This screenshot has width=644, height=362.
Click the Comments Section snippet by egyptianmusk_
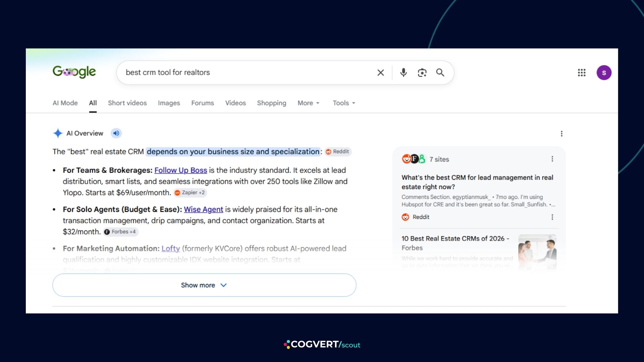(x=478, y=201)
